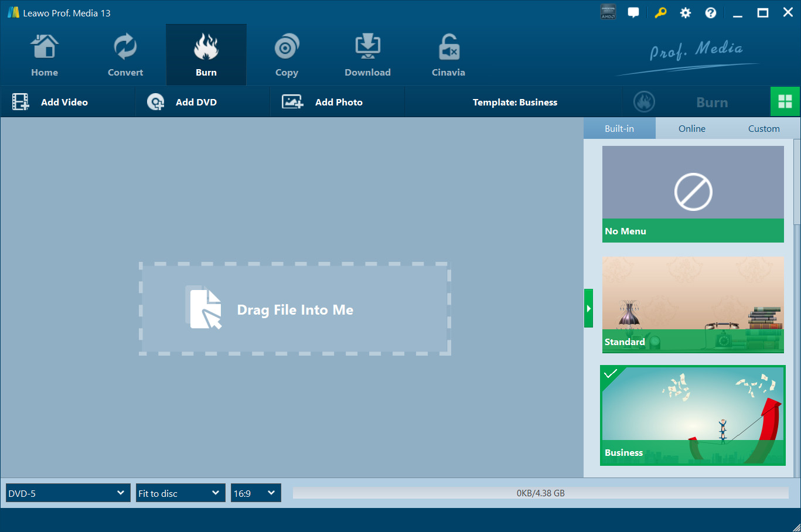Open the feedback chat bubble icon
Viewport: 801px width, 532px height.
click(x=633, y=13)
